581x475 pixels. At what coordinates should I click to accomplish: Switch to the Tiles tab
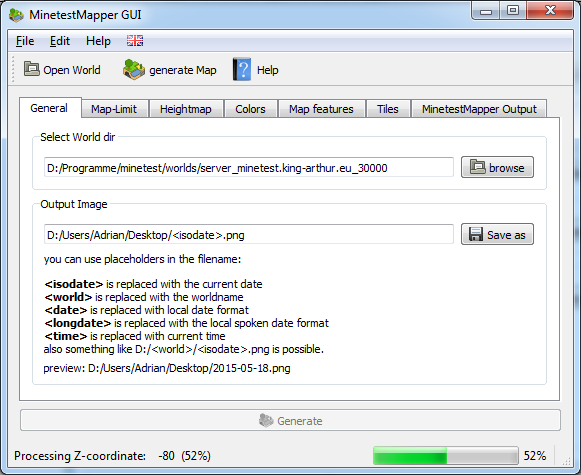pyautogui.click(x=388, y=109)
